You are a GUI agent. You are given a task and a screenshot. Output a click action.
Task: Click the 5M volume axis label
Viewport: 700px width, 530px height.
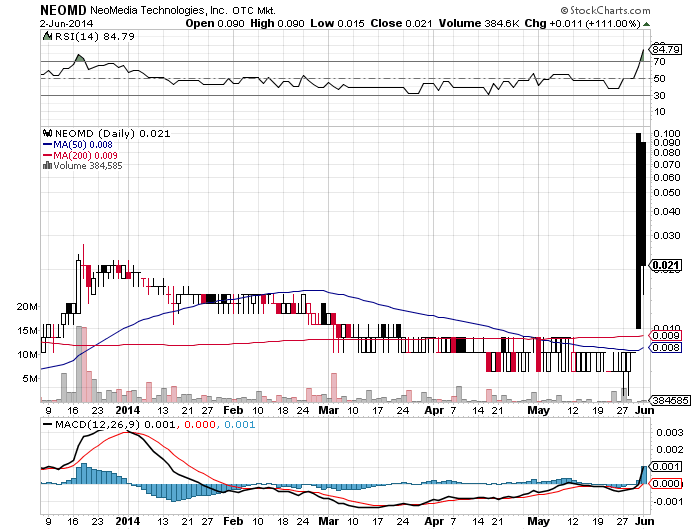point(30,379)
